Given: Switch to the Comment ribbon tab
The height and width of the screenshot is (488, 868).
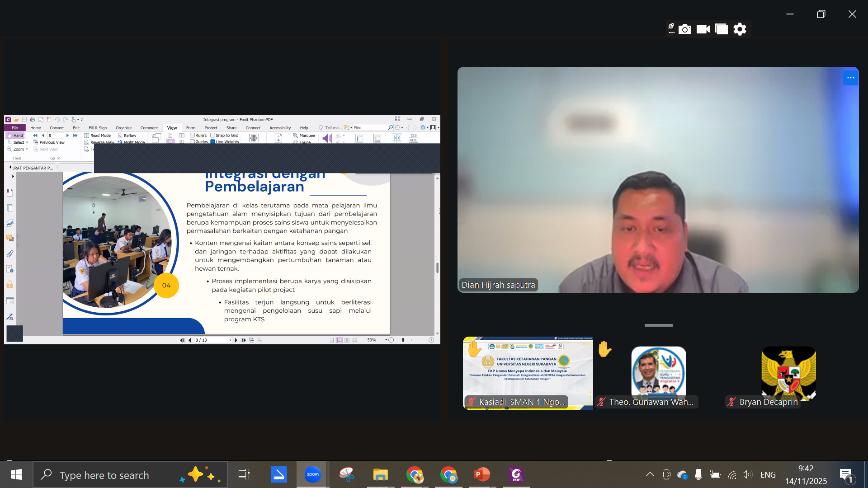Looking at the screenshot, I should pyautogui.click(x=149, y=128).
